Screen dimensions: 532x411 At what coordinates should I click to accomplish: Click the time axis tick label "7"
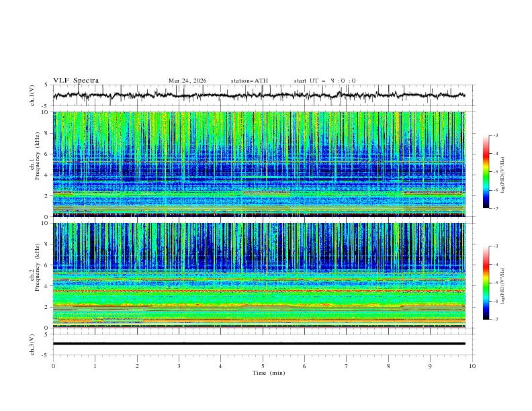pos(347,366)
